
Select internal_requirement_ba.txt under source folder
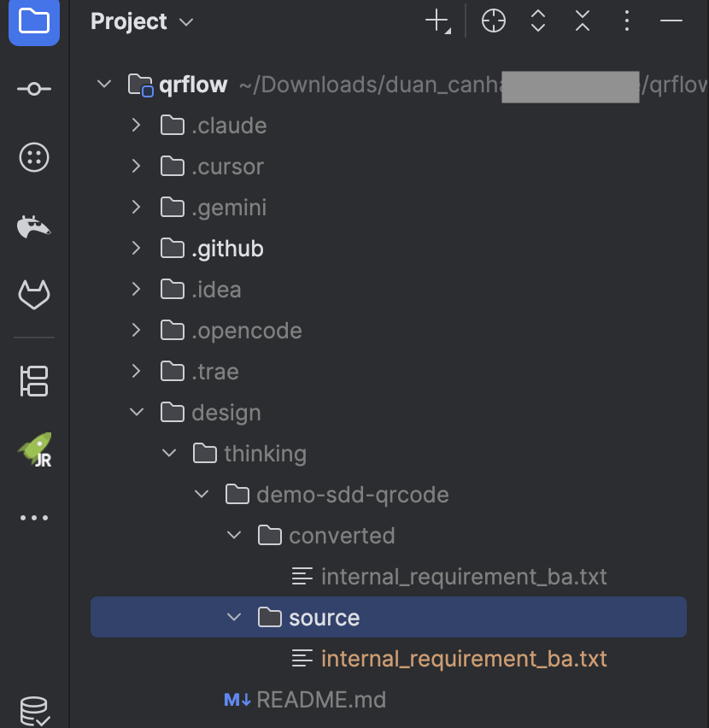pyautogui.click(x=463, y=659)
